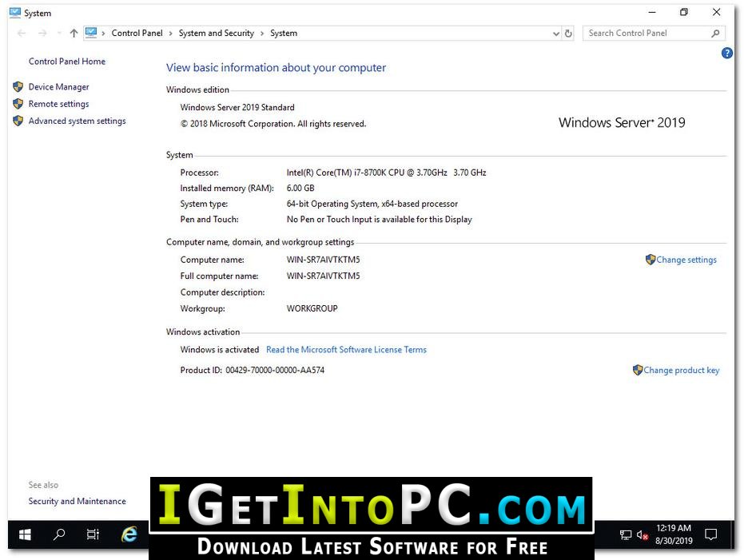The width and height of the screenshot is (744, 560).
Task: Click View basic information about your computer heading
Action: tap(276, 68)
